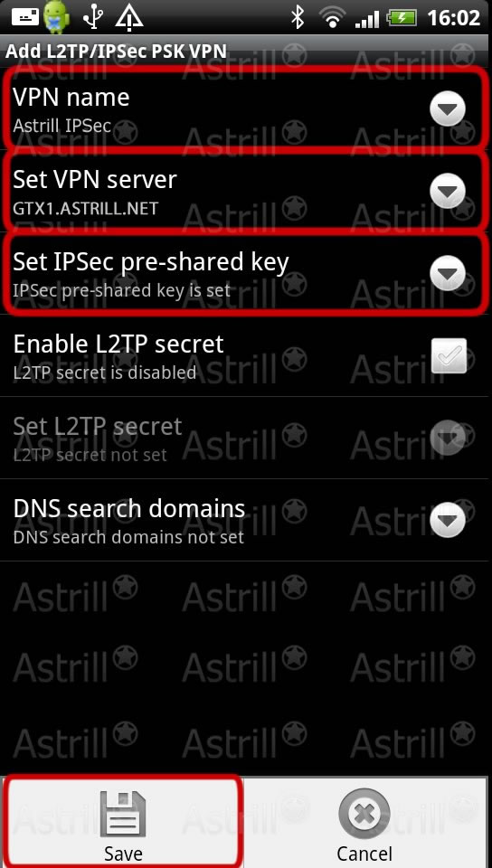Viewport: 492px width, 868px height.
Task: Toggle the Enable L2TP secret checkbox
Action: point(449,356)
